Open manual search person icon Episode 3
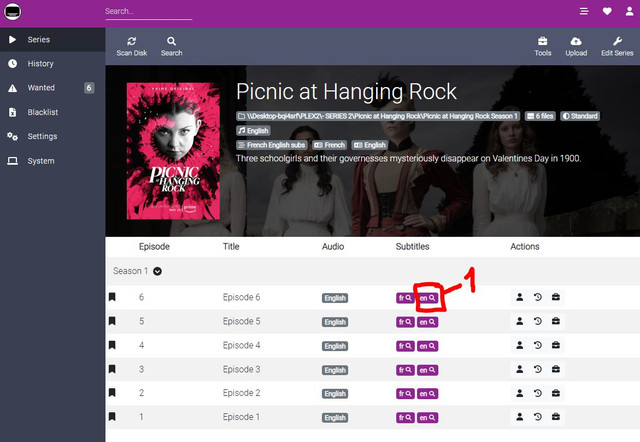The image size is (640, 442). [x=520, y=369]
